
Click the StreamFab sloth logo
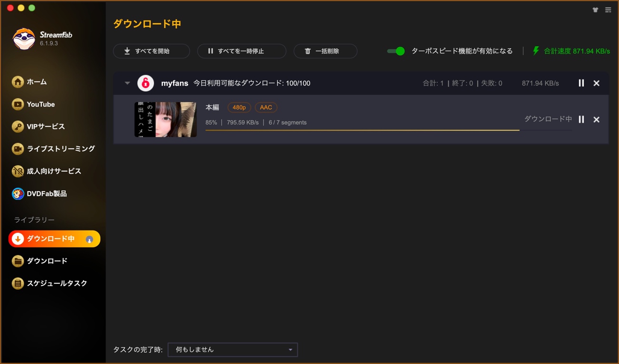[24, 39]
